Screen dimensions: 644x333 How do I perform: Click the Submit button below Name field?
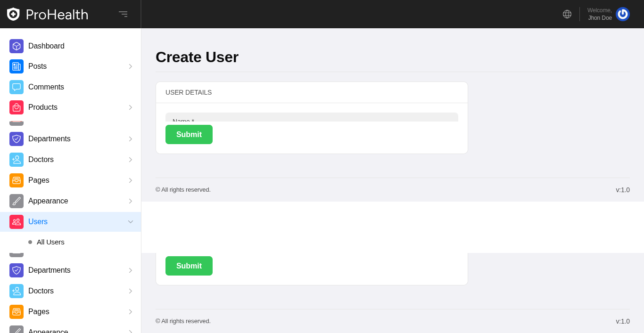tap(189, 135)
